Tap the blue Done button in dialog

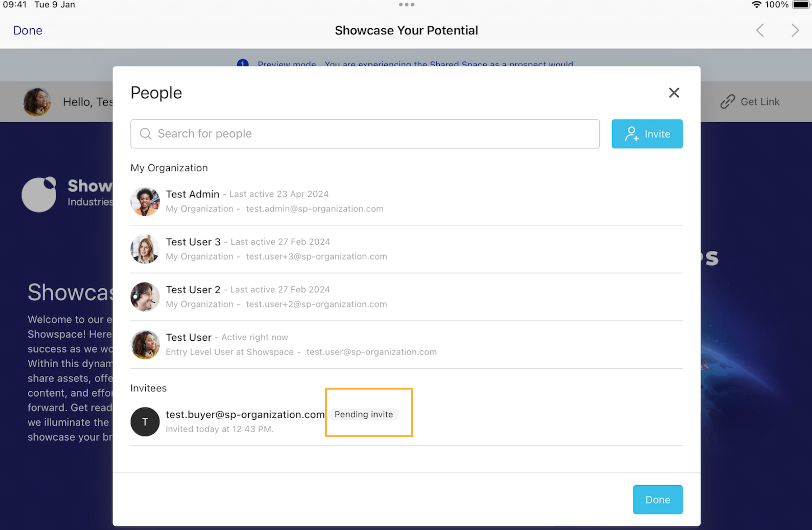coord(658,499)
